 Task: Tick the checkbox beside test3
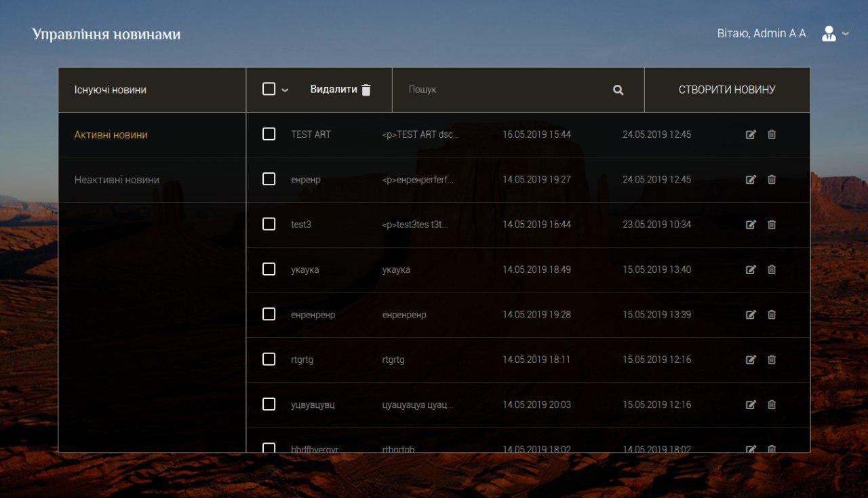pyautogui.click(x=269, y=224)
